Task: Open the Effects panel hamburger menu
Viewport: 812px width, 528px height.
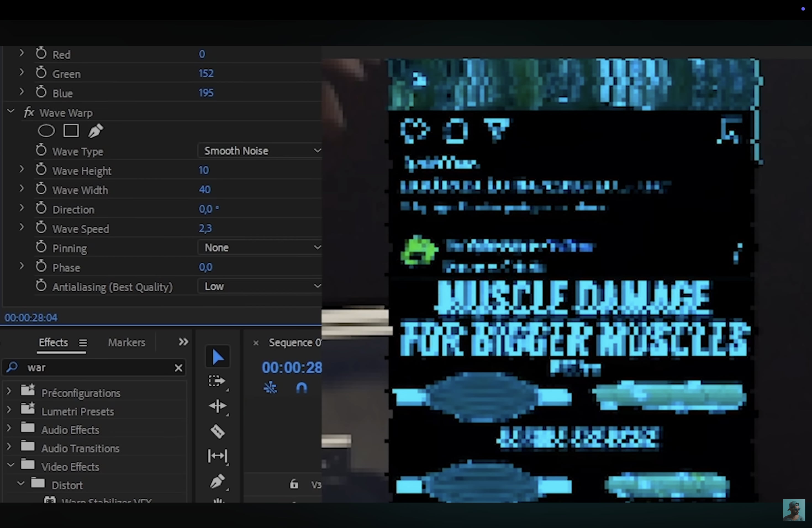Action: tap(83, 342)
